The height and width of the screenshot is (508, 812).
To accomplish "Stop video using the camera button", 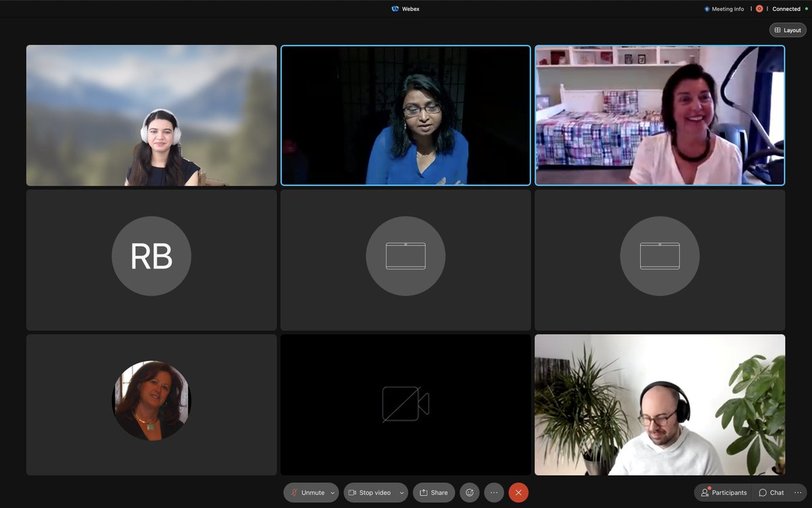I will tap(369, 492).
